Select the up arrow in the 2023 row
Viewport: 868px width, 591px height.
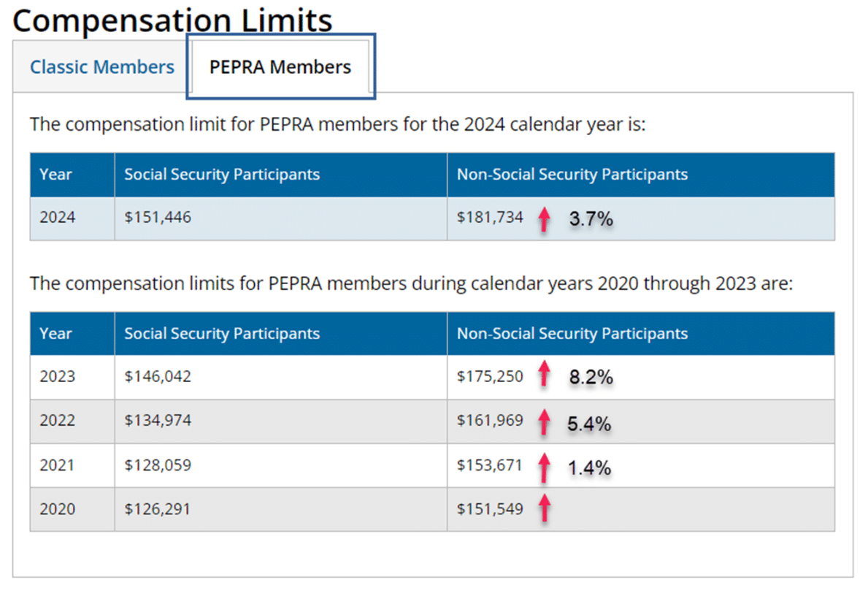tap(544, 376)
